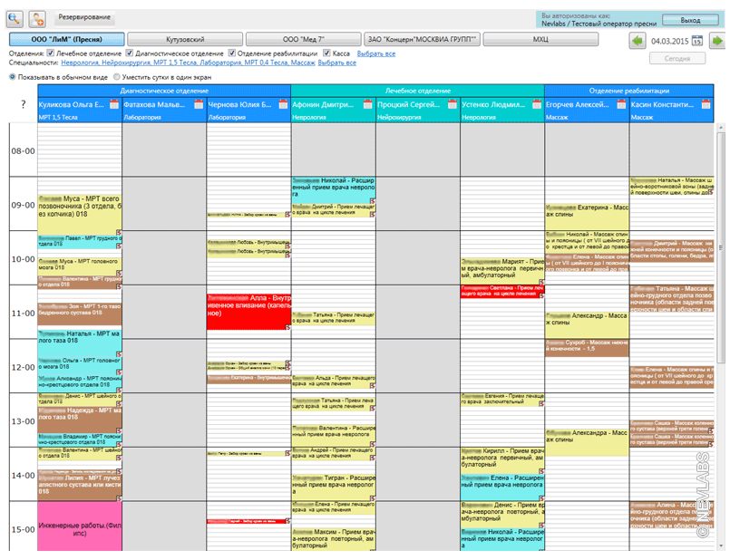Open calendar icon for Куликова Ольга
This screenshot has width=730, height=560.
[x=115, y=105]
